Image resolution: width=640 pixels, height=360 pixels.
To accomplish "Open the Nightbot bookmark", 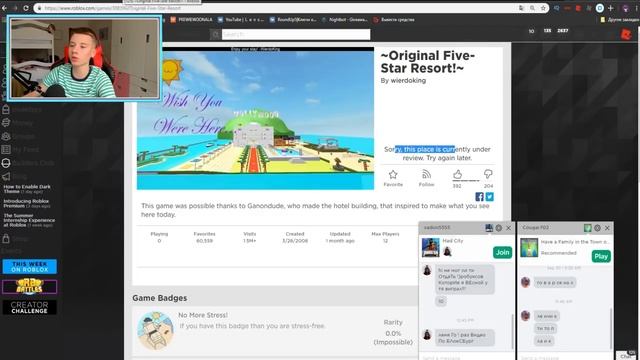I will [345, 20].
